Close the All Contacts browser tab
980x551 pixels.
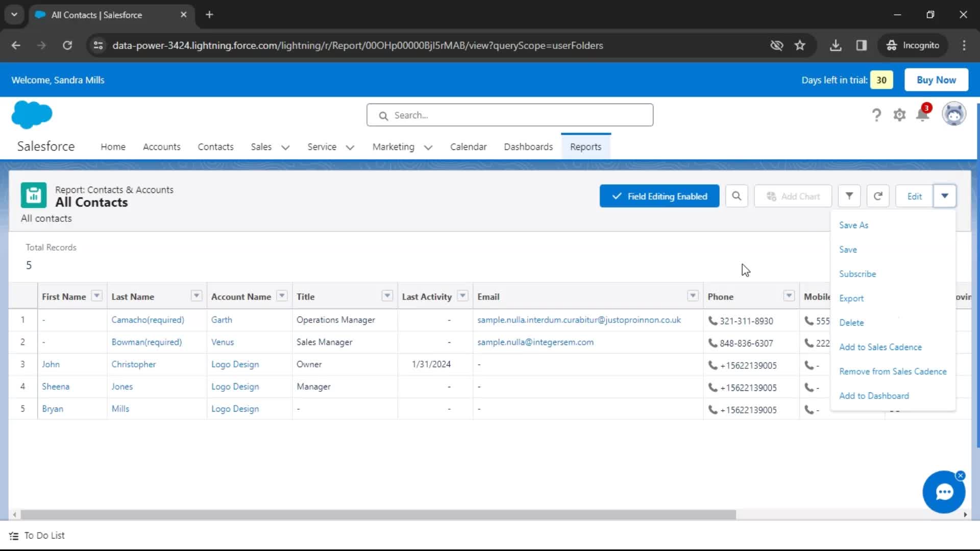(x=184, y=15)
